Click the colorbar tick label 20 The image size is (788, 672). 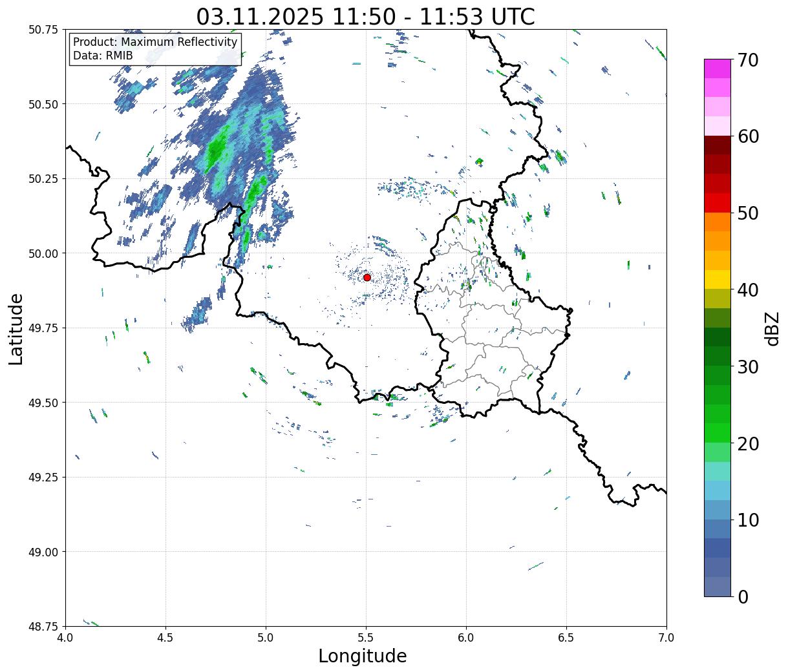[x=748, y=443]
